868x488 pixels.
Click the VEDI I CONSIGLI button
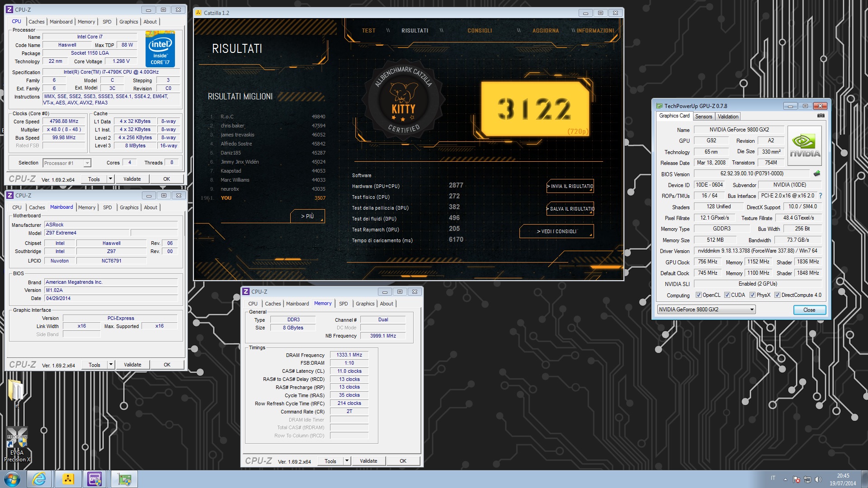557,231
